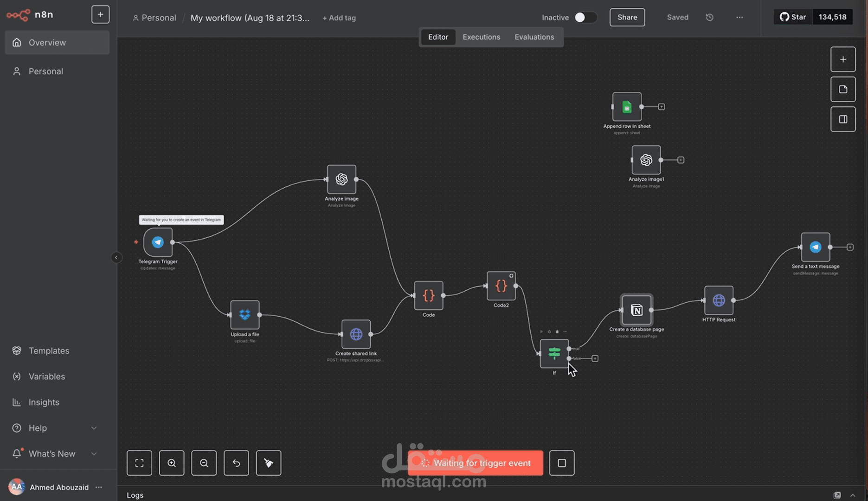Stop waiting for trigger event

pyautogui.click(x=561, y=463)
